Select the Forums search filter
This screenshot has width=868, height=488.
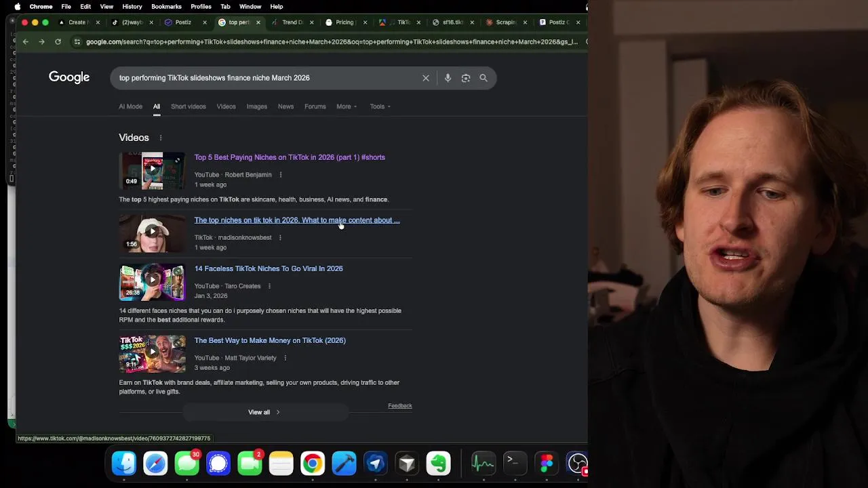pos(315,106)
